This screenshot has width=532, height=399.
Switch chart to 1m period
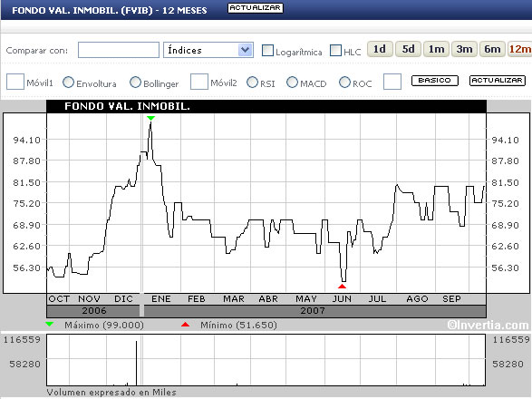[436, 49]
